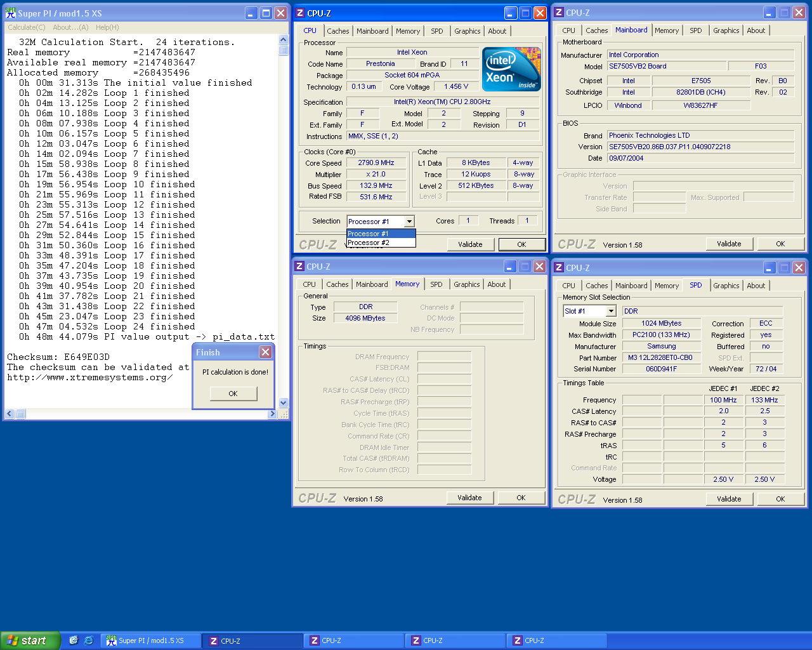The width and height of the screenshot is (812, 650).
Task: Click the http://www.xtremesystems.org/ text
Action: tap(90, 377)
